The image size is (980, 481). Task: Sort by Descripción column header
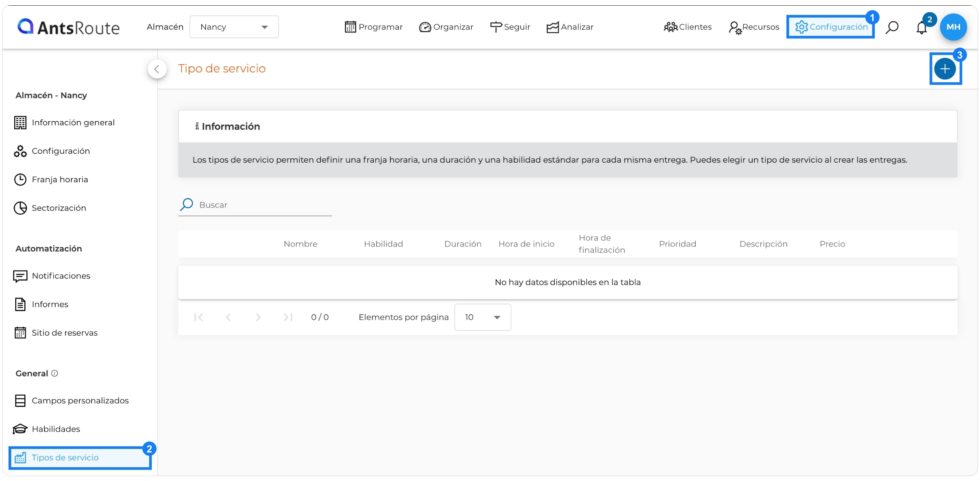(x=763, y=244)
